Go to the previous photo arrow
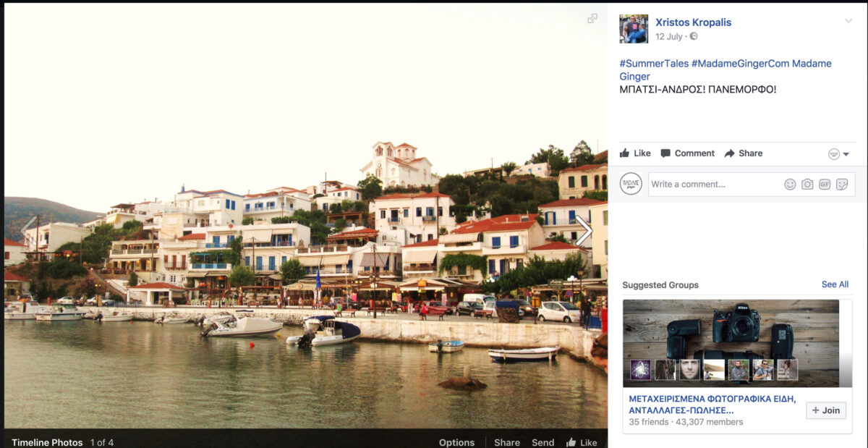 click(28, 231)
